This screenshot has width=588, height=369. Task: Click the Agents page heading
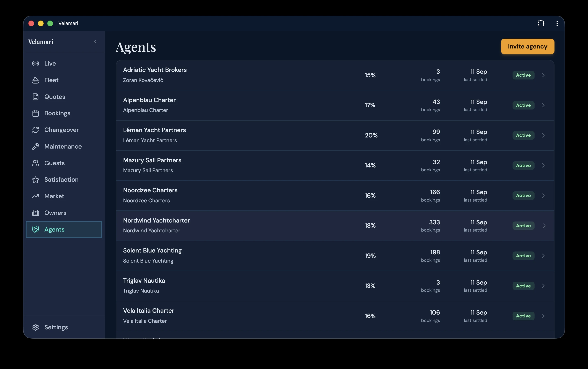(x=136, y=47)
